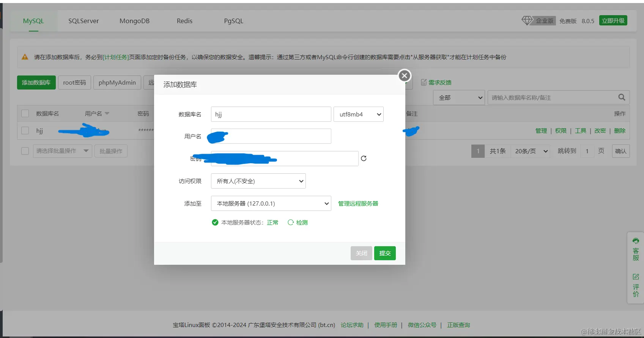Toggle the select-all checkbox in table header
644x338 pixels.
[25, 113]
